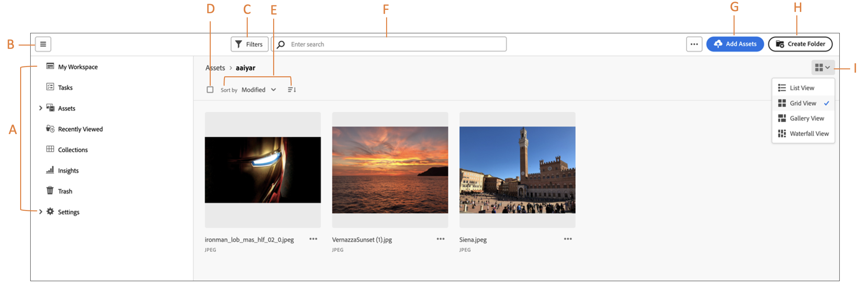This screenshot has width=868, height=285.
Task: Click the Assets folder icon in sidebar
Action: (50, 108)
